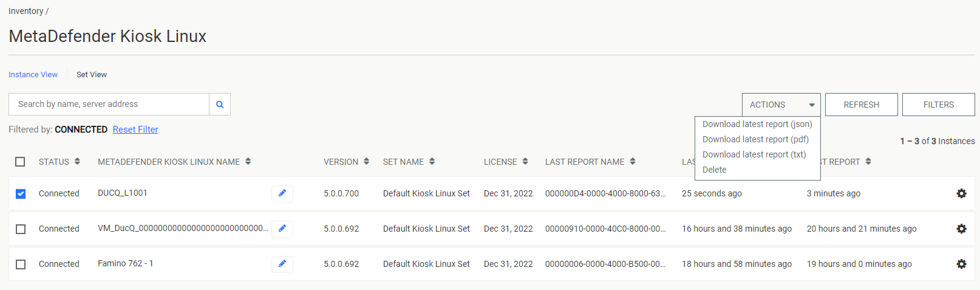This screenshot has height=290, width=980.
Task: Click '20 hours and 21 minutes ago' cell
Action: point(862,229)
